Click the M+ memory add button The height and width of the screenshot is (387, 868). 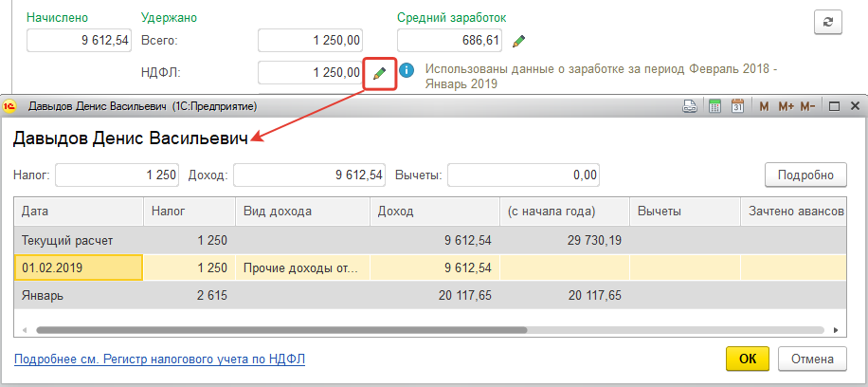(x=786, y=106)
